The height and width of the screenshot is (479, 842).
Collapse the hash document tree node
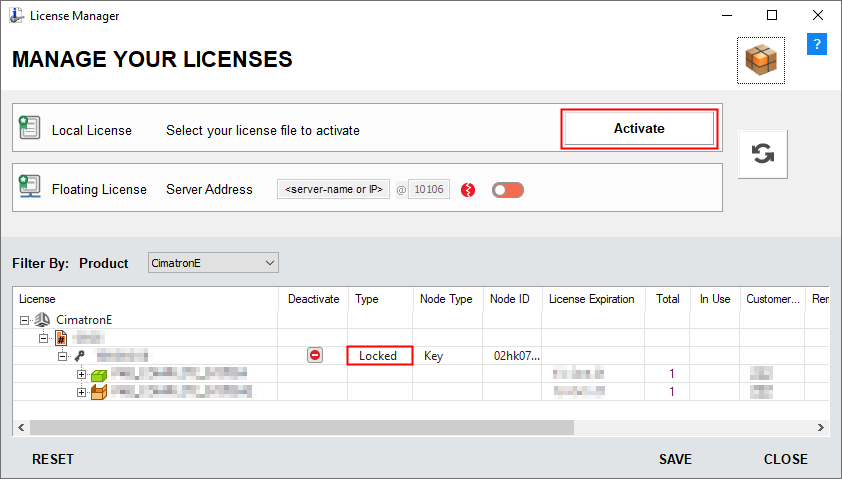point(43,338)
